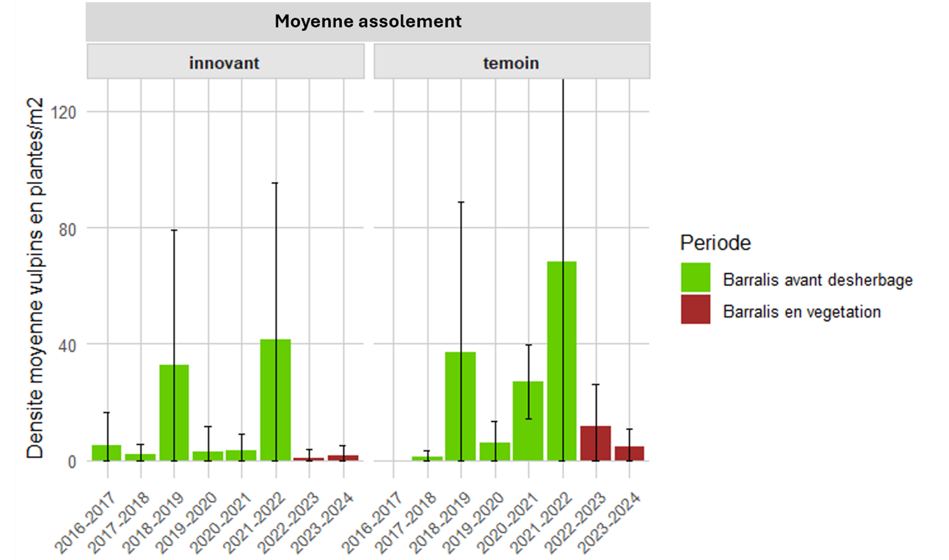Image resolution: width=949 pixels, height=560 pixels.
Task: Select the temoin facet header
Action: click(511, 63)
